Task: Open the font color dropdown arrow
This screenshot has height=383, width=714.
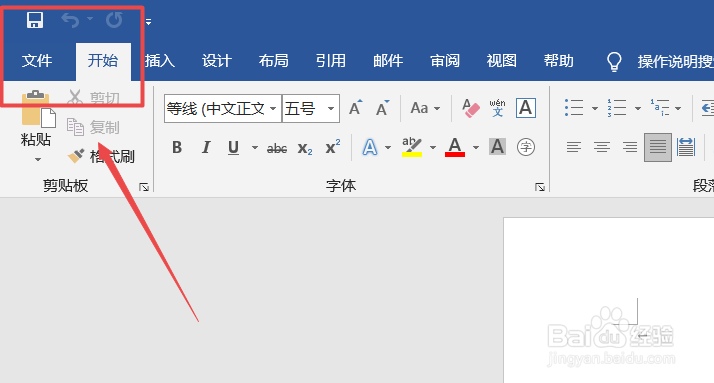Action: tap(476, 148)
